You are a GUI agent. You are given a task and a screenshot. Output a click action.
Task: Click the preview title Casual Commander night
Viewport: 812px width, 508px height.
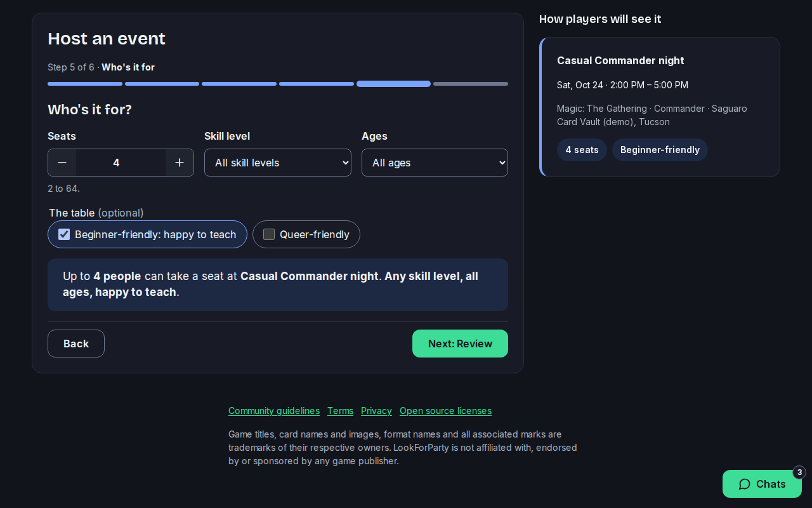pyautogui.click(x=620, y=60)
